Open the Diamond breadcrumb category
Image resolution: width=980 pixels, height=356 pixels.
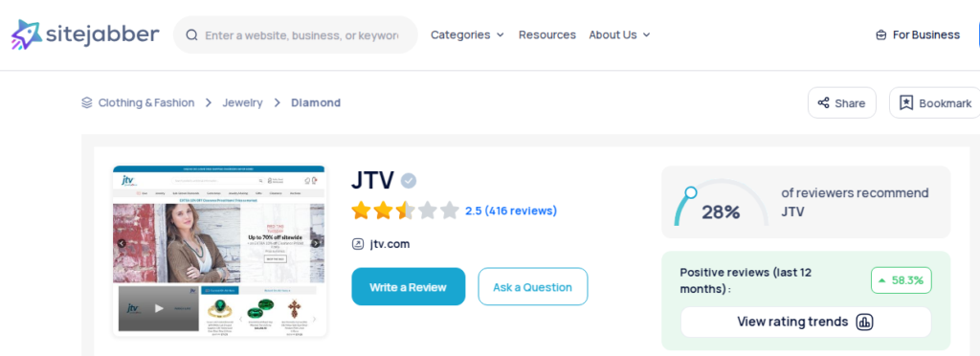(316, 102)
